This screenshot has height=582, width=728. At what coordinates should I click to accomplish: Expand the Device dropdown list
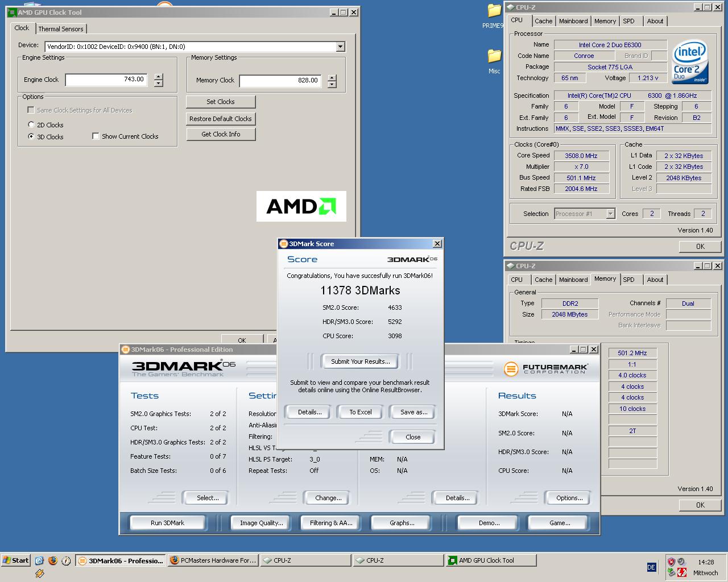tap(340, 47)
